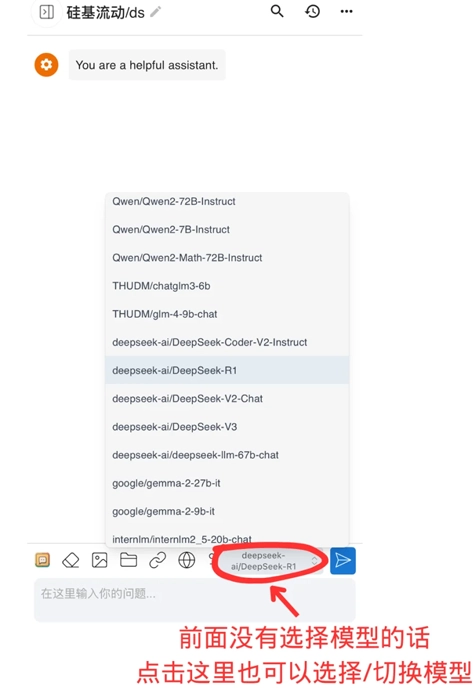Edit the chat title with pencil icon

tap(156, 12)
